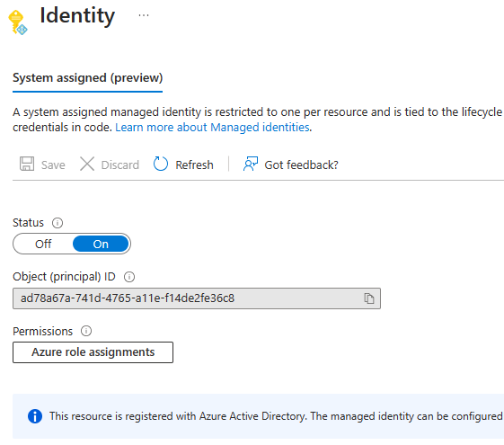This screenshot has width=504, height=445.
Task: Open Learn more about Managed identities link
Action: 212,128
